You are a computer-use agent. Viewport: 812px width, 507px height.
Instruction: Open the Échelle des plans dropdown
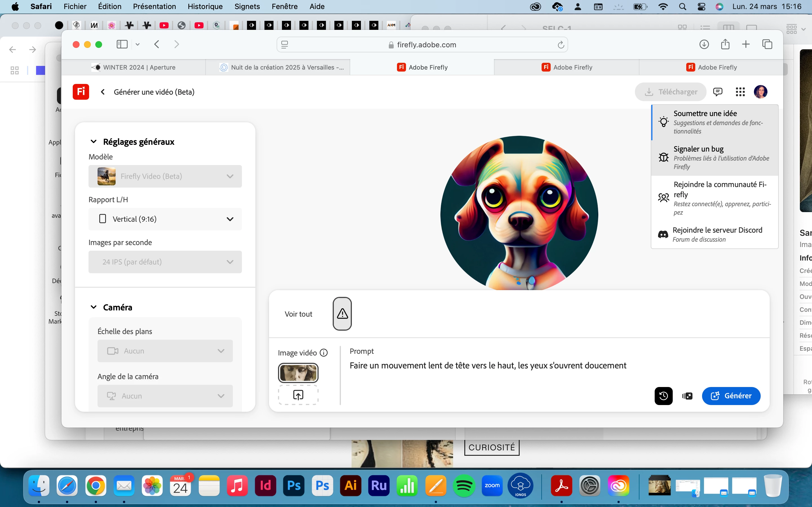[165, 351]
